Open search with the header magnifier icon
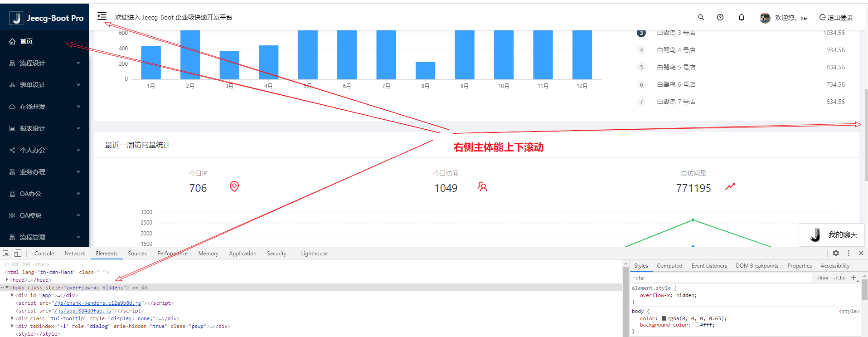The height and width of the screenshot is (337, 868). [x=701, y=17]
